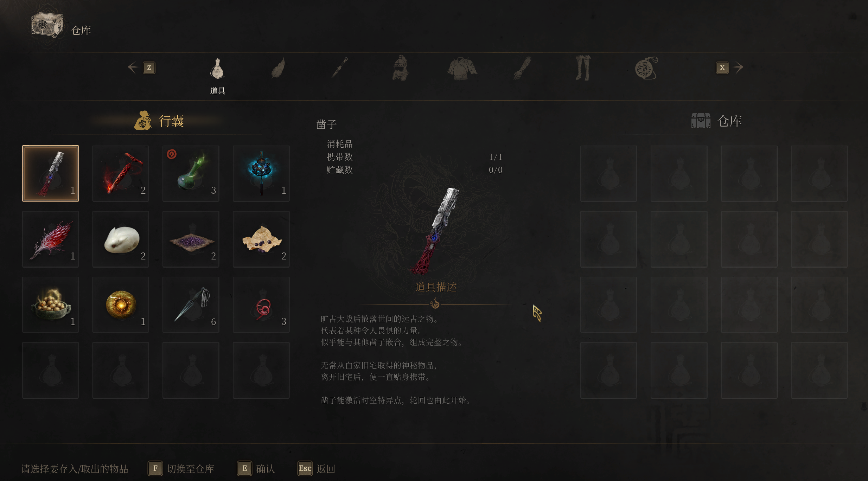Select the golden glowing orb item
Viewport: 868px width, 481px height.
point(121,304)
